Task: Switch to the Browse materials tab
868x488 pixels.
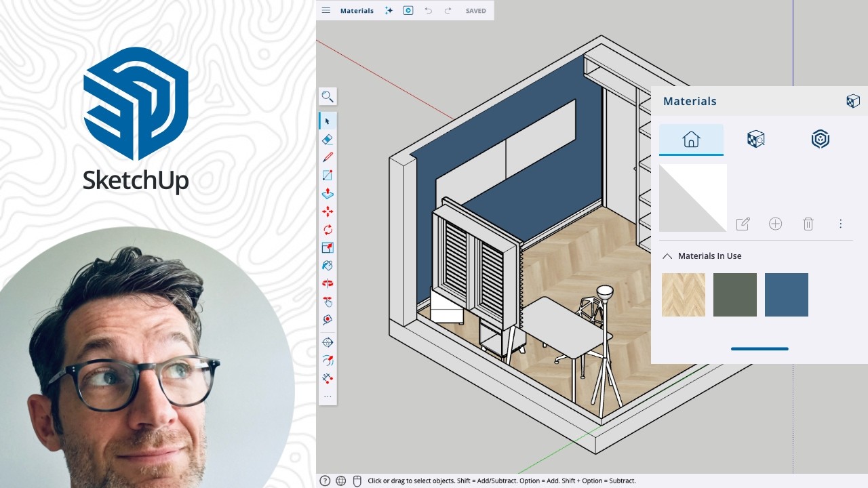Action: point(755,140)
